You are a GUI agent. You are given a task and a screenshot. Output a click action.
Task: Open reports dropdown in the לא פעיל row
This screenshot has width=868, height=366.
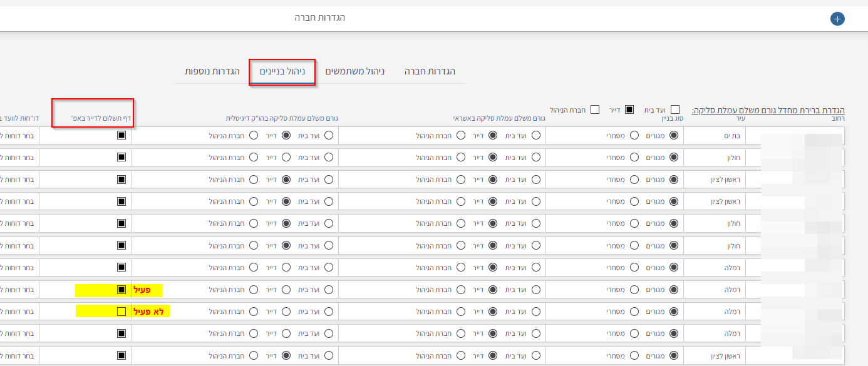click(x=19, y=312)
